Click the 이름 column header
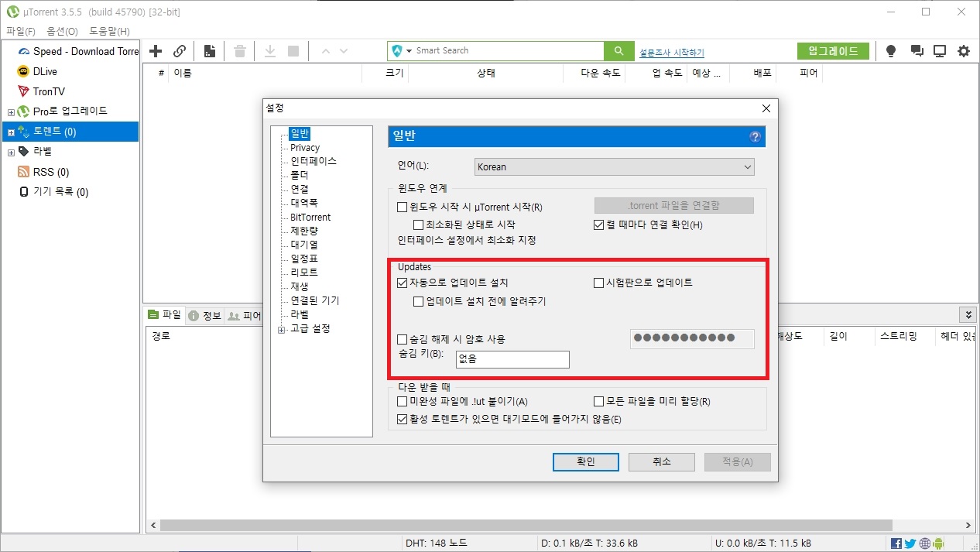The image size is (980, 552). pos(183,74)
